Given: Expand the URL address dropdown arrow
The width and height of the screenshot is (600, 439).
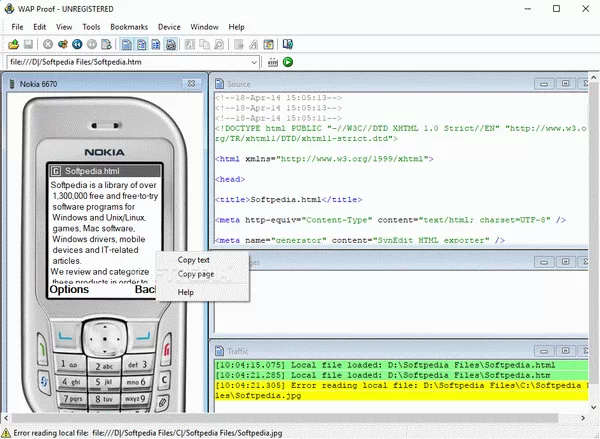Looking at the screenshot, I should (254, 62).
